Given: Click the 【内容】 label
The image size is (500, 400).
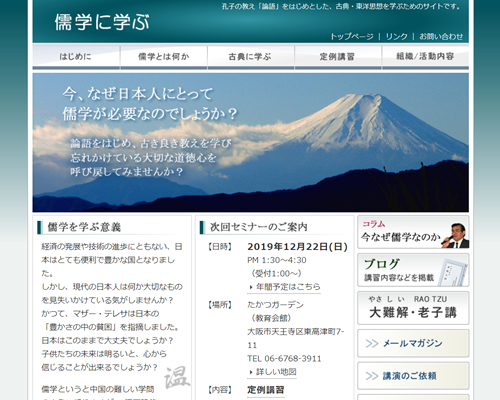Looking at the screenshot, I should (x=220, y=390).
